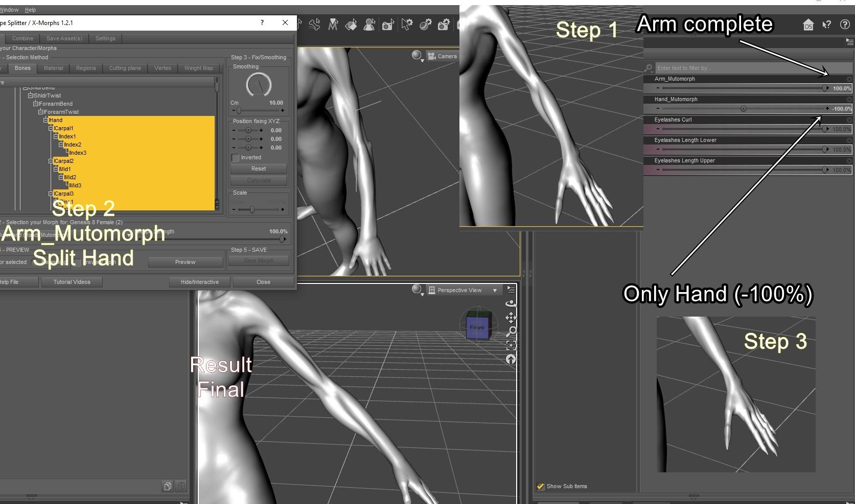The height and width of the screenshot is (504, 855).
Task: Collapse the lMid1 bone node
Action: pos(56,170)
